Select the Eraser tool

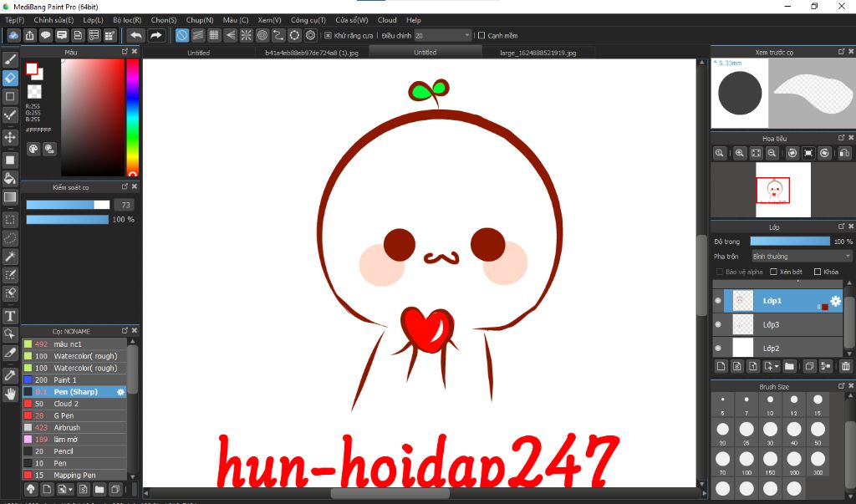click(x=10, y=78)
